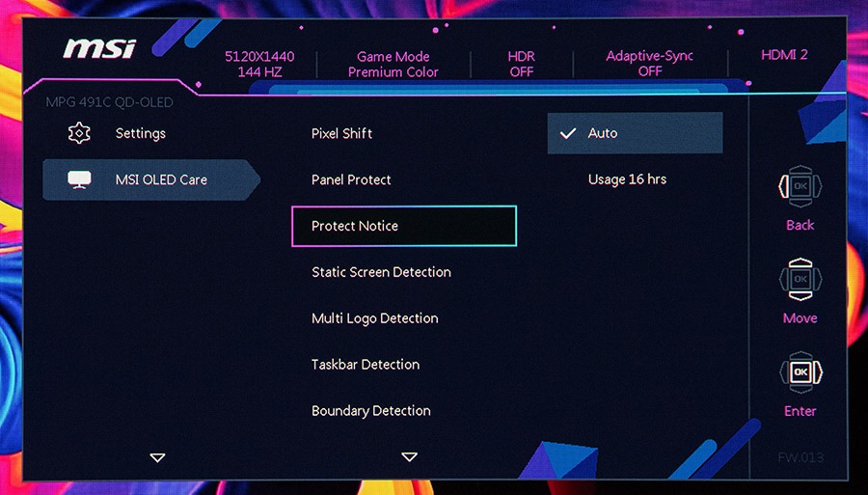
Task: Click the Enter joystick OK icon
Action: [800, 372]
